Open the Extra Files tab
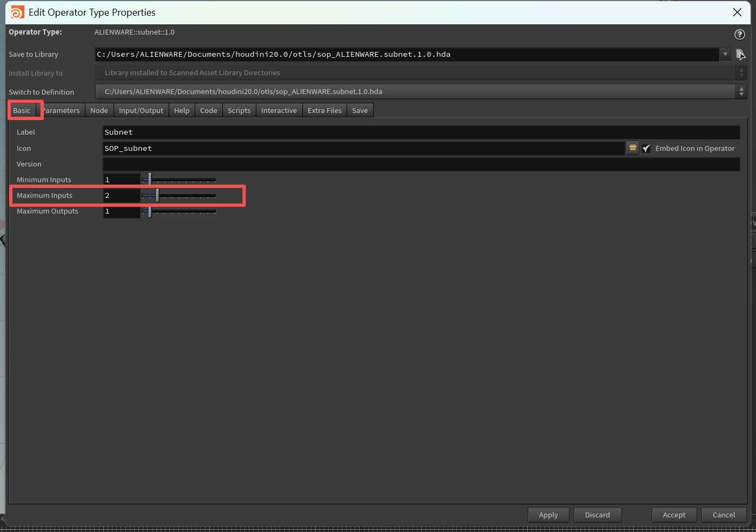Image resolution: width=756 pixels, height=532 pixels. 324,110
